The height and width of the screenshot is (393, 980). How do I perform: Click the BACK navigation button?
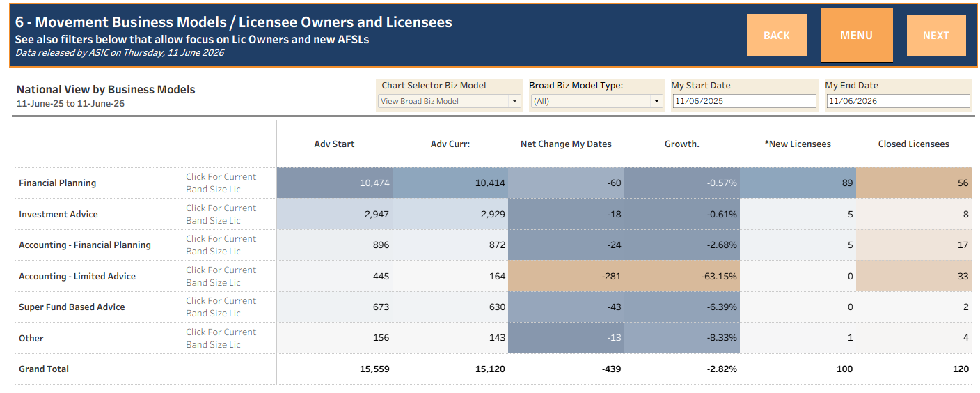pyautogui.click(x=777, y=35)
